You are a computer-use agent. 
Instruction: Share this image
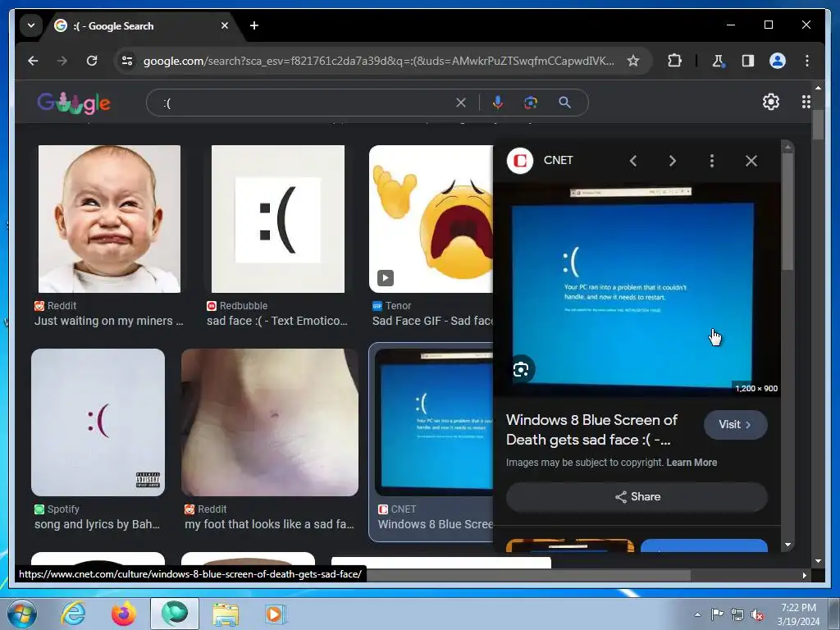coord(637,496)
